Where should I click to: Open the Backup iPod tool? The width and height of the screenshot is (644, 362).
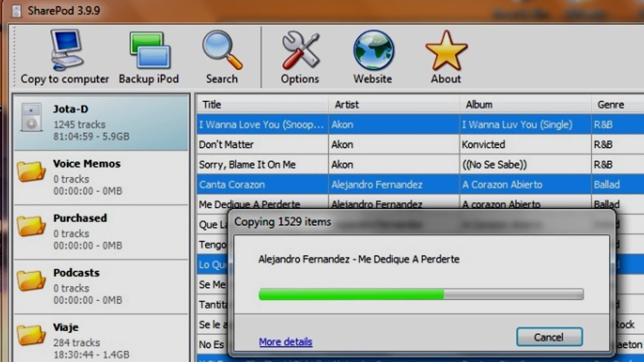[149, 50]
